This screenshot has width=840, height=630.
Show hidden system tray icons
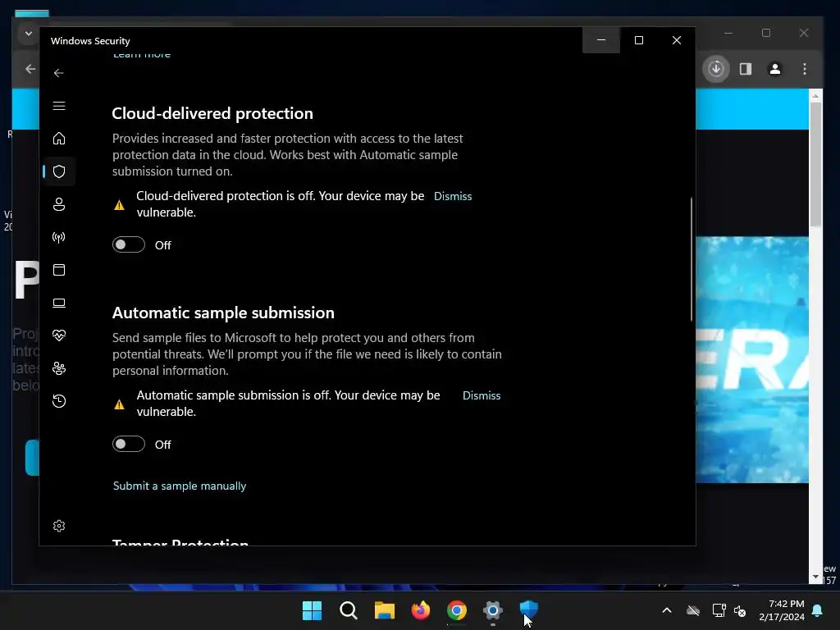667,610
